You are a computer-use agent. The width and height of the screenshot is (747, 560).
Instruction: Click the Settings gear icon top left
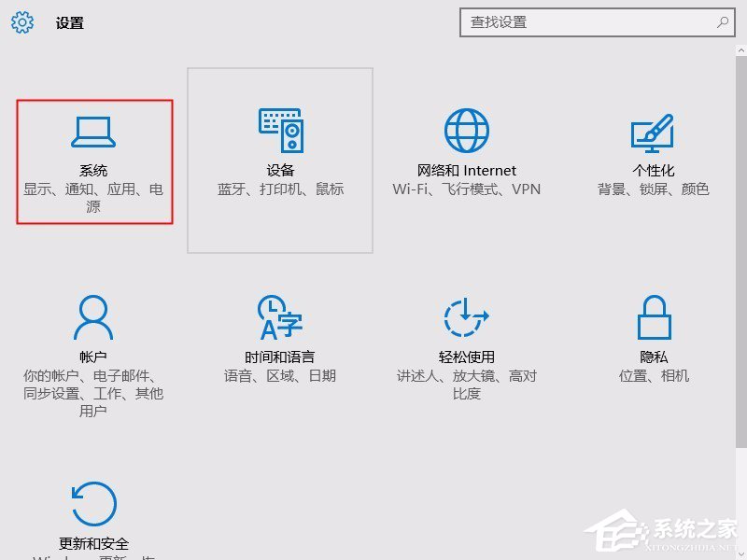[22, 22]
